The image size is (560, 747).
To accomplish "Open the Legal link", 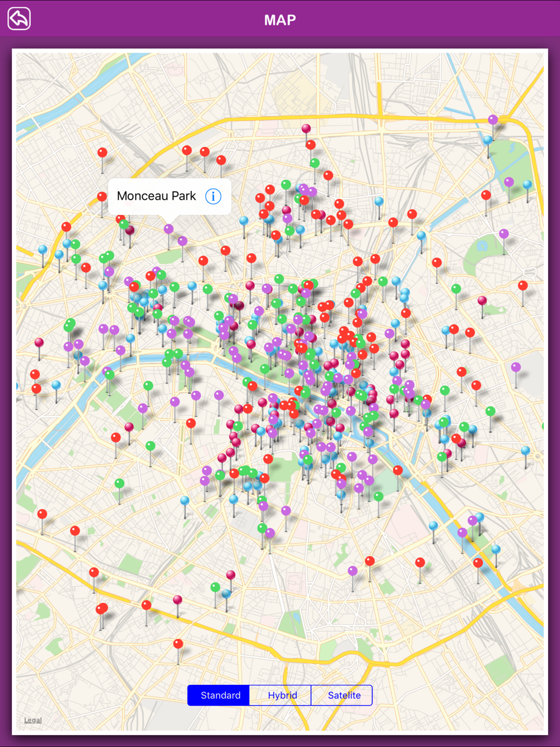I will pos(32,720).
